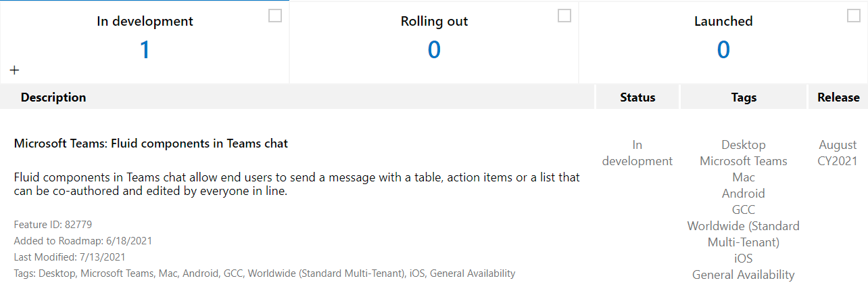Select the Microsoft Teams tag in Tags column
This screenshot has width=868, height=287.
point(744,161)
